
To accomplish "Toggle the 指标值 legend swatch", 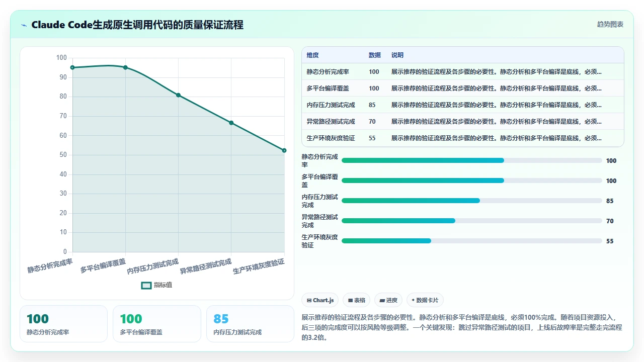I will pos(146,286).
